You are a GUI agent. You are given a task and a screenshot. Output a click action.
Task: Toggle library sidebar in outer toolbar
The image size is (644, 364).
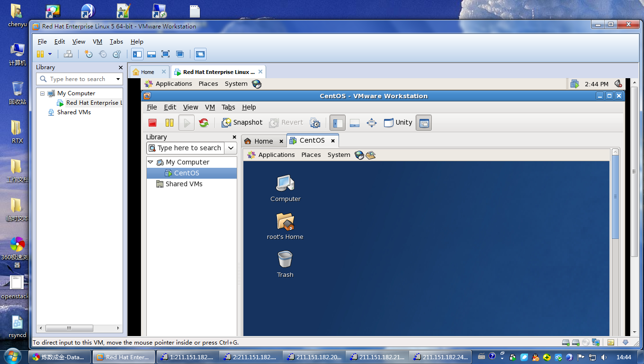(137, 54)
